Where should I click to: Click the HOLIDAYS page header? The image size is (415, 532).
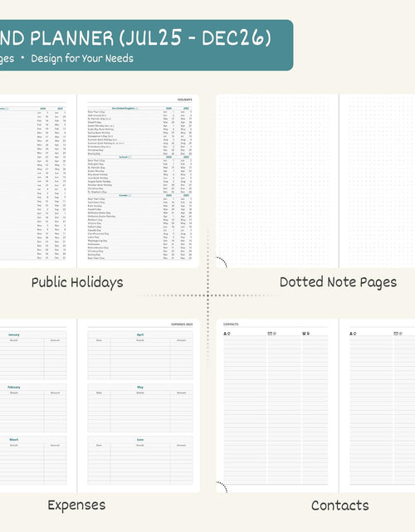[x=184, y=100]
